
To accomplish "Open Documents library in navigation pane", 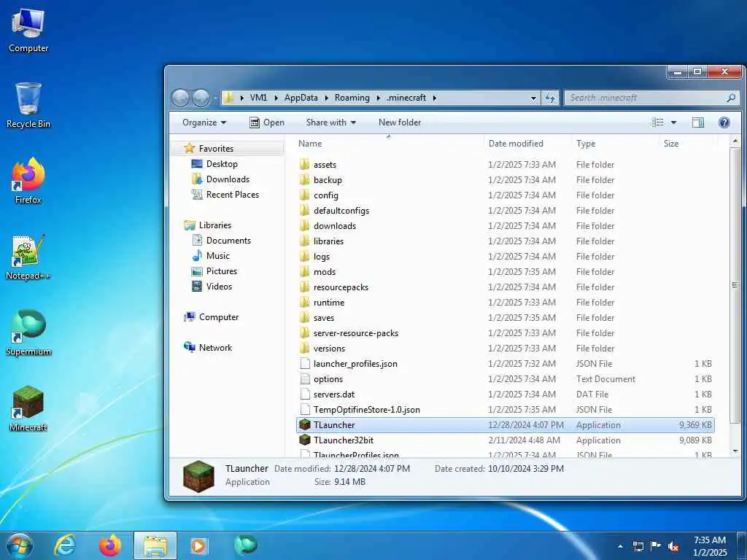I will point(228,241).
